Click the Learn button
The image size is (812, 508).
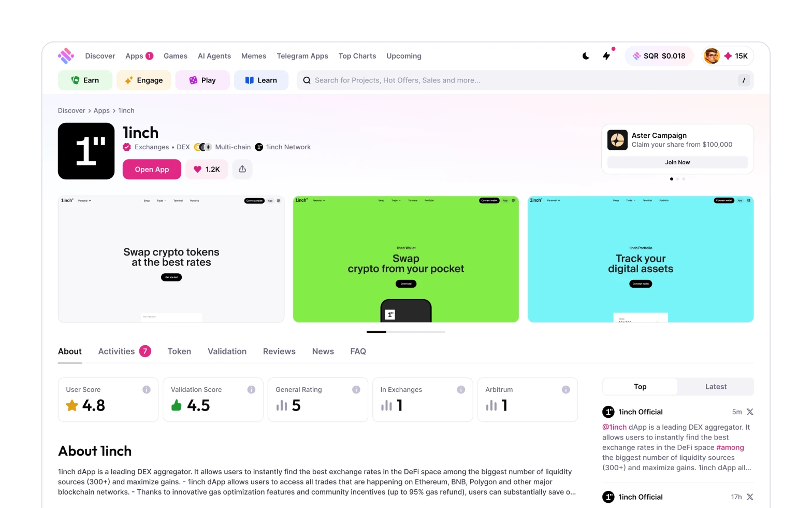click(261, 80)
